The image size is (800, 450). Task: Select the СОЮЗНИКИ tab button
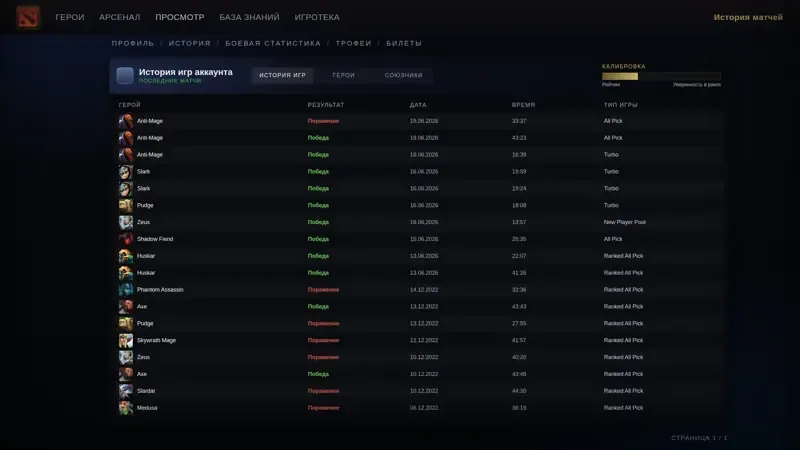(x=403, y=75)
